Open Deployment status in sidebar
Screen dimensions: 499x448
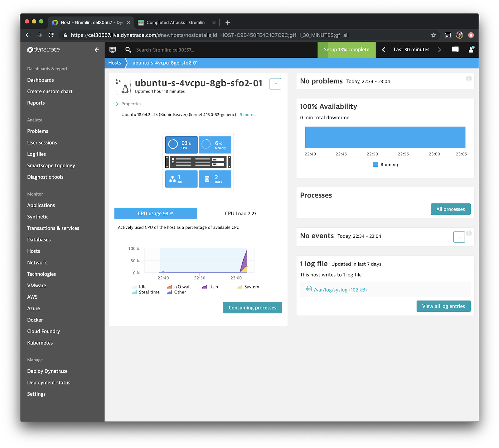pyautogui.click(x=49, y=383)
